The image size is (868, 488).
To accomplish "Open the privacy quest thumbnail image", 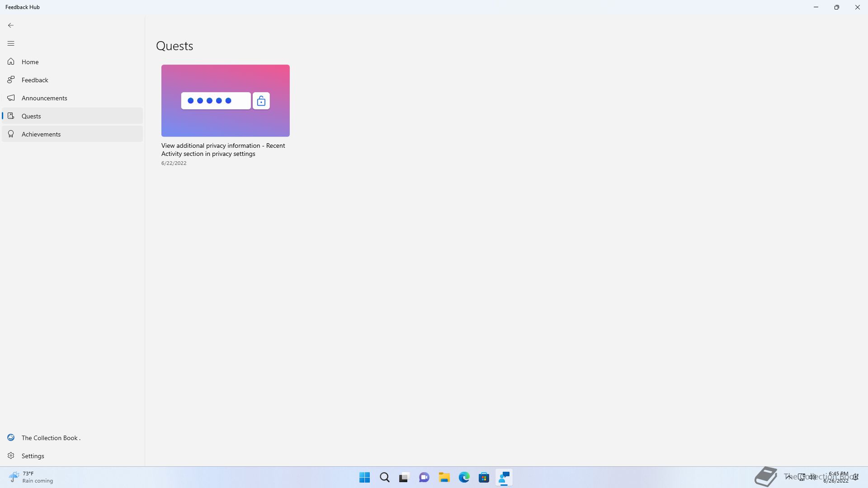I will click(225, 100).
